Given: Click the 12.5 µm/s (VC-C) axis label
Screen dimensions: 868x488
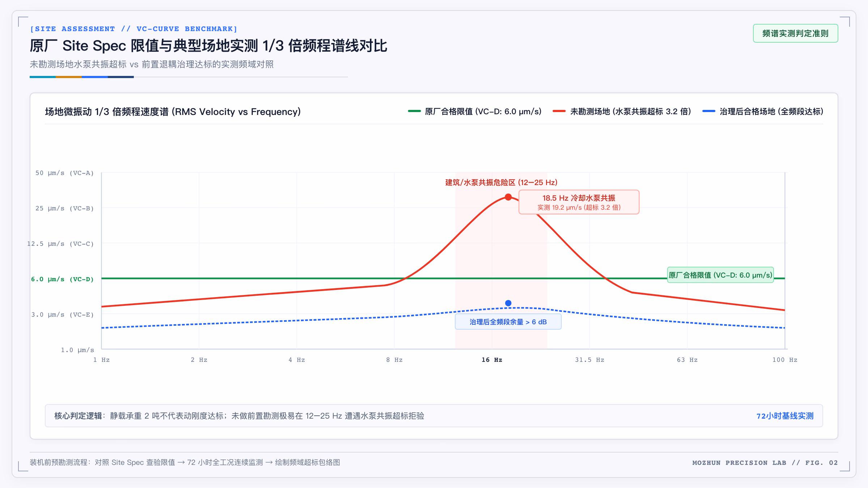Looking at the screenshot, I should click(x=60, y=244).
